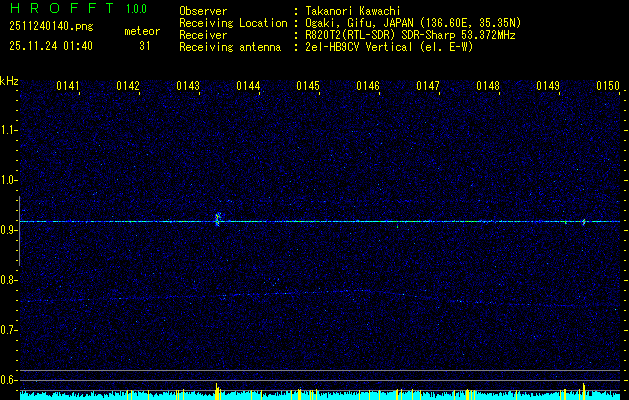Click time marker 0143

pos(188,86)
